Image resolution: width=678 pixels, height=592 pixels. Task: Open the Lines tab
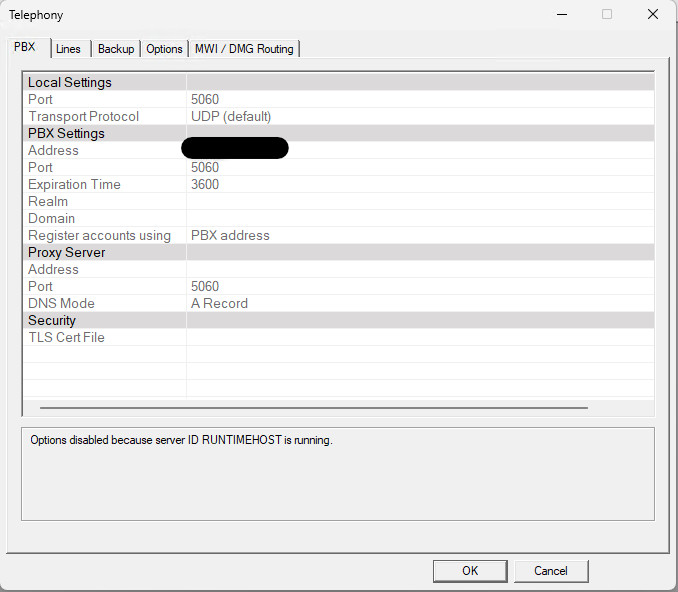click(68, 49)
